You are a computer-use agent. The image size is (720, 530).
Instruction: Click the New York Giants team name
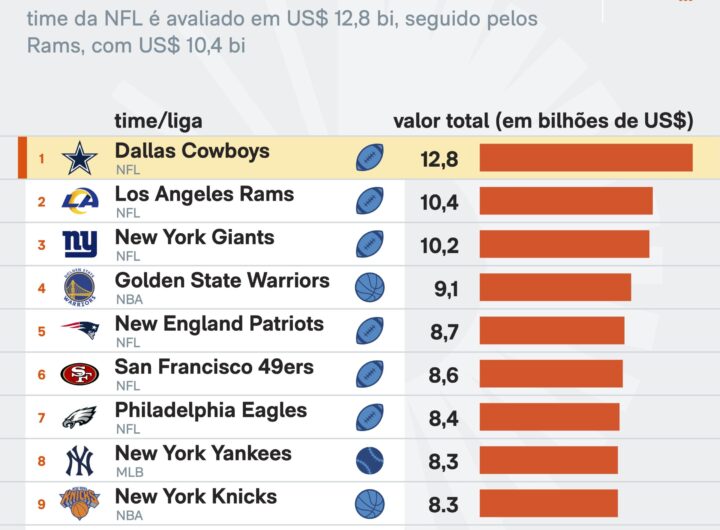coord(194,238)
